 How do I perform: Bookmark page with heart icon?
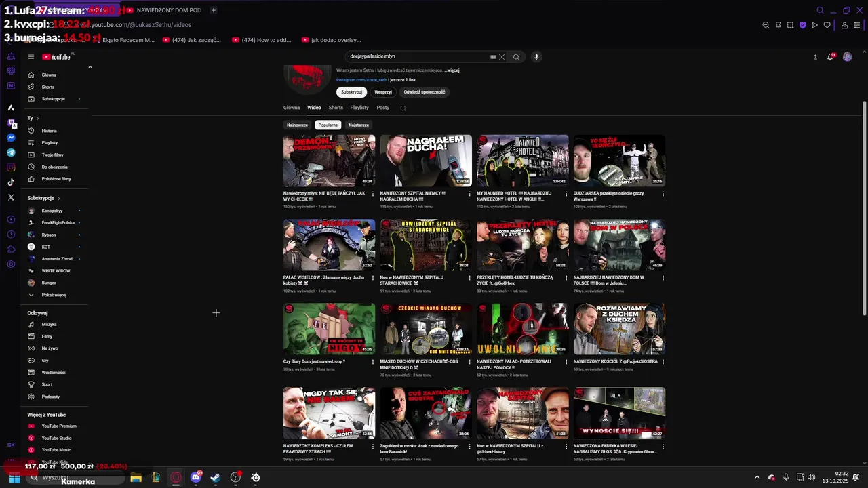click(827, 25)
